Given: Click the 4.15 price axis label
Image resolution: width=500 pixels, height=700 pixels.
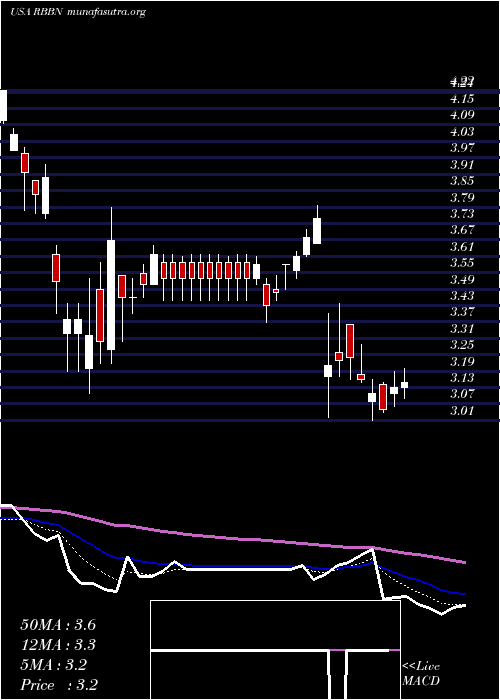Looking at the screenshot, I should 462,99.
